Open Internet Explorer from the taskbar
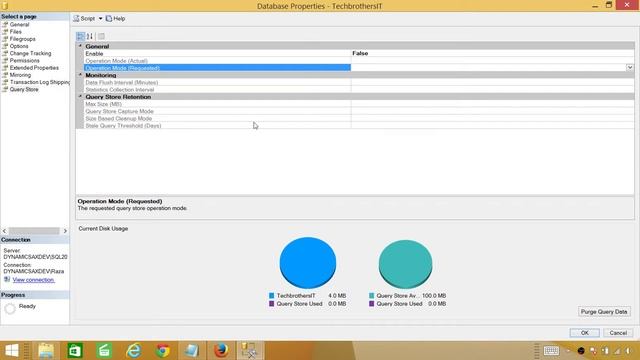640x360 pixels. click(x=133, y=351)
